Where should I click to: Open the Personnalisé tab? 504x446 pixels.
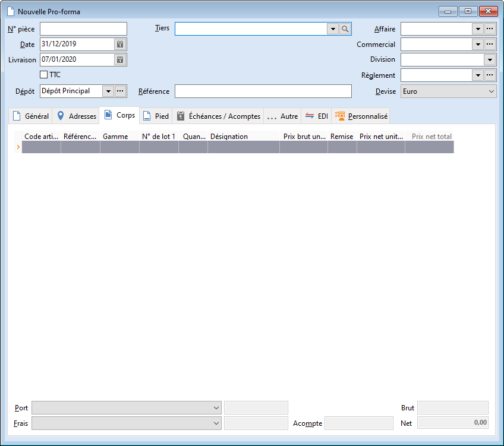click(361, 116)
